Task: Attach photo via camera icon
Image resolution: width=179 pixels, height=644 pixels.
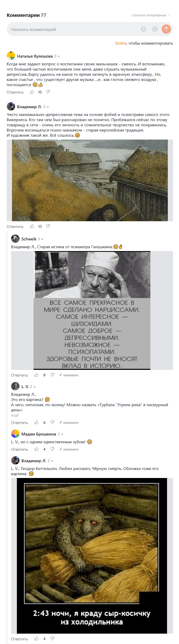Action: (155, 29)
